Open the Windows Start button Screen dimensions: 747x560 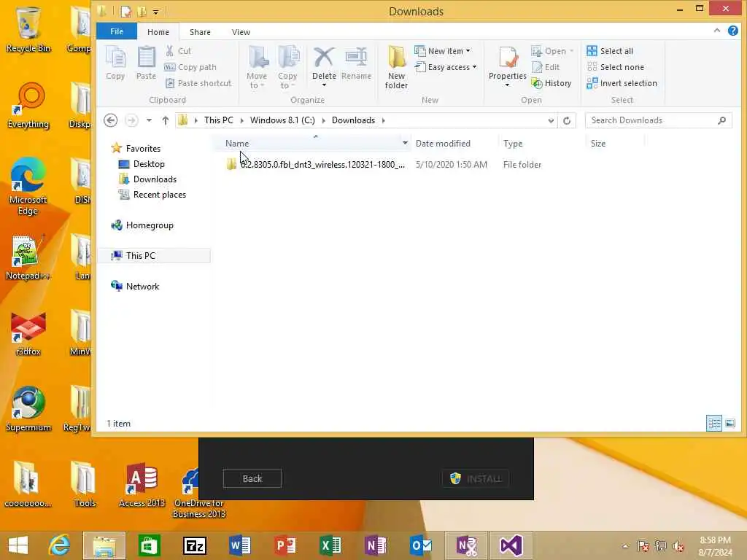coord(18,545)
